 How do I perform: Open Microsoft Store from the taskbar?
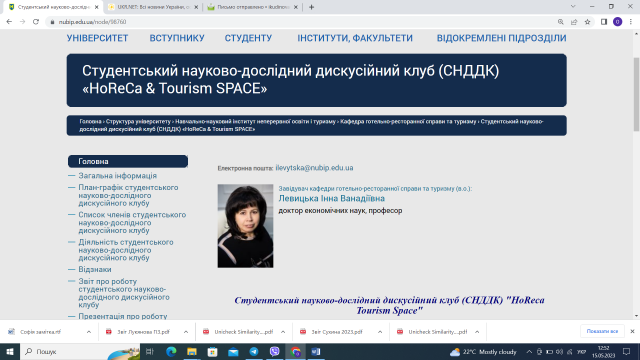(213, 351)
